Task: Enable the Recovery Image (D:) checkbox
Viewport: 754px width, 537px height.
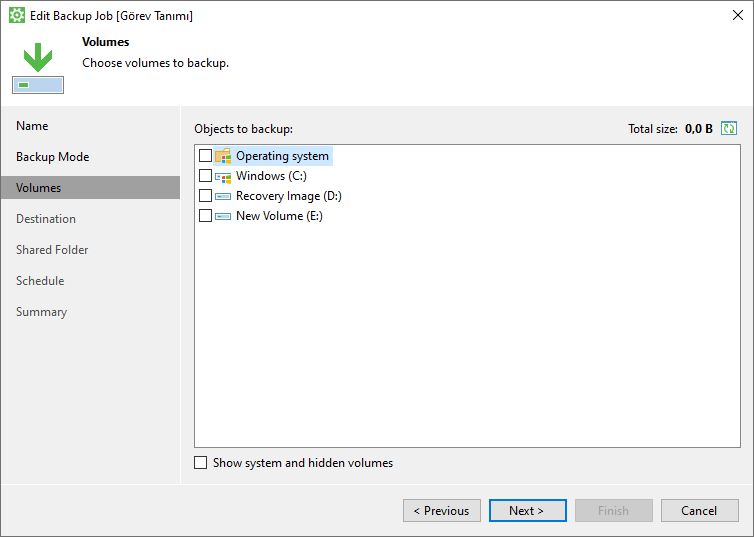Action: pyautogui.click(x=205, y=196)
